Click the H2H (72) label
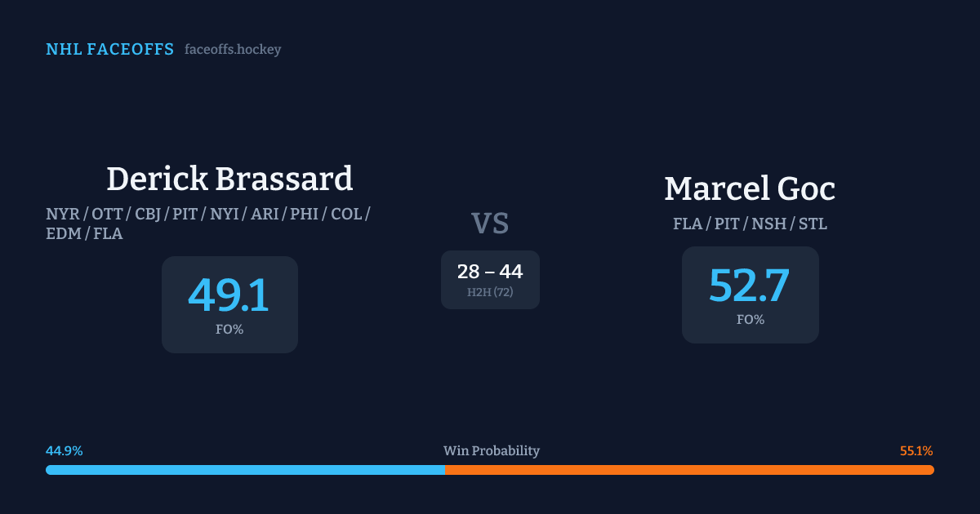Screen dimensions: 980x514 pyautogui.click(x=490, y=292)
